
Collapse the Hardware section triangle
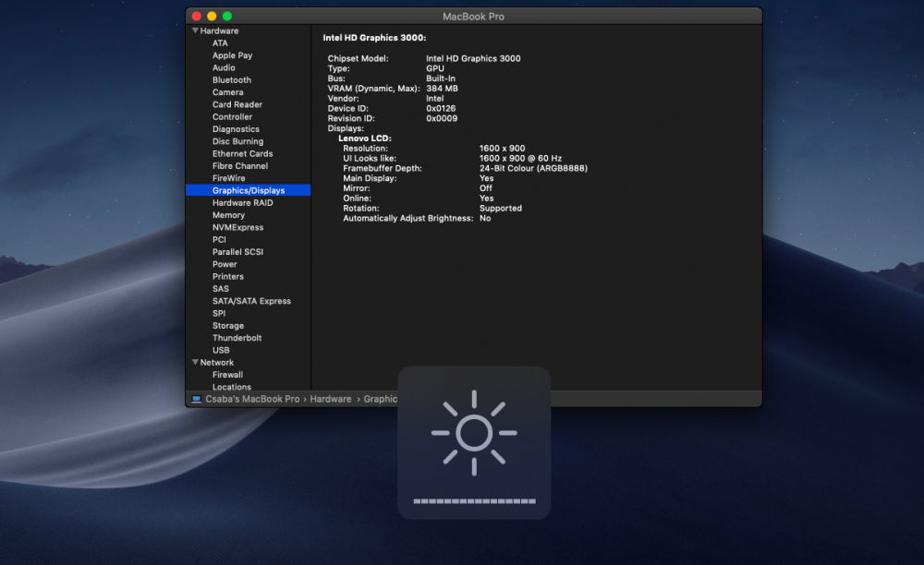pos(195,30)
